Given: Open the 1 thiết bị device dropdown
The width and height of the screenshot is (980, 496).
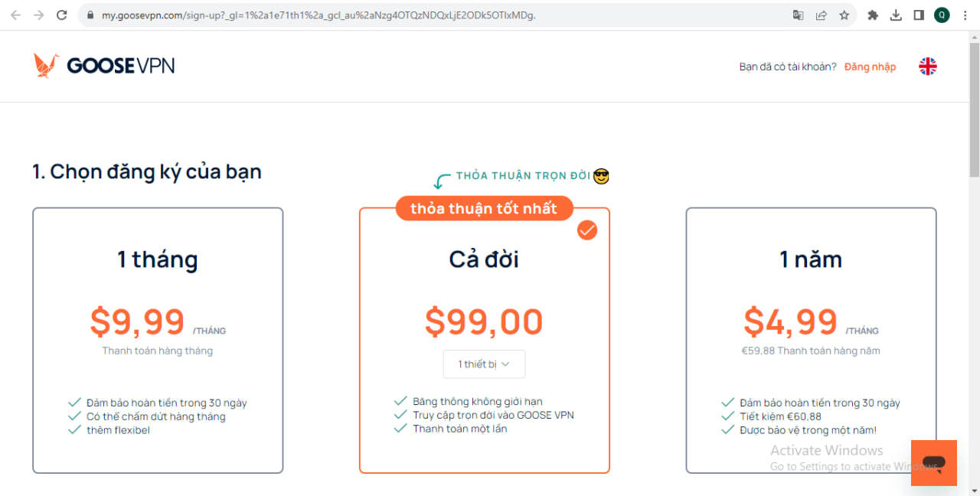Looking at the screenshot, I should tap(484, 364).
